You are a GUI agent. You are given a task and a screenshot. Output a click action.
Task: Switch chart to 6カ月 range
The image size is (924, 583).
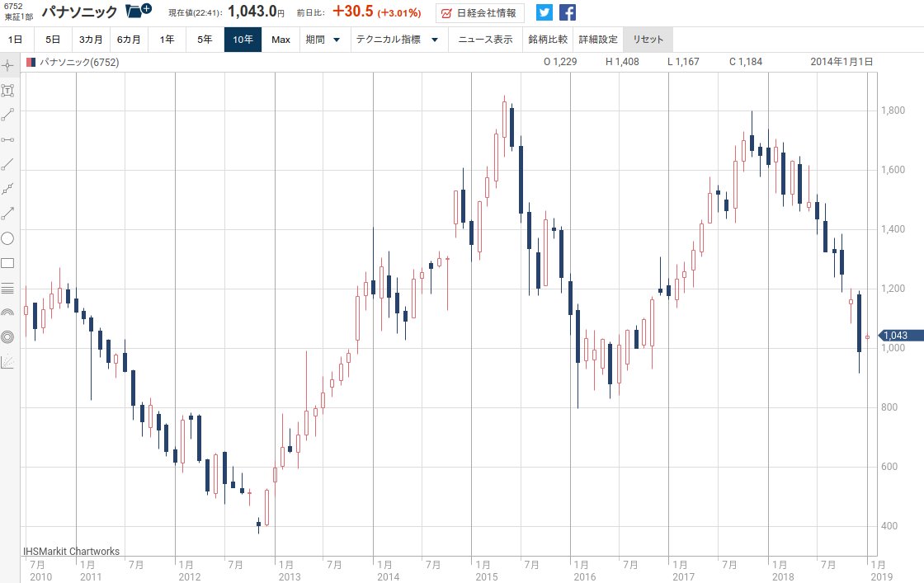coord(129,40)
